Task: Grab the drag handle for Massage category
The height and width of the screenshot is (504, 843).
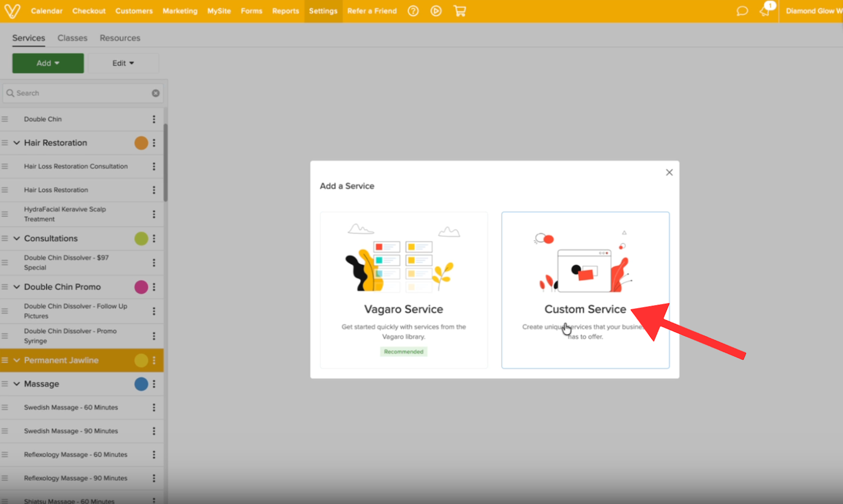Action: coord(5,384)
